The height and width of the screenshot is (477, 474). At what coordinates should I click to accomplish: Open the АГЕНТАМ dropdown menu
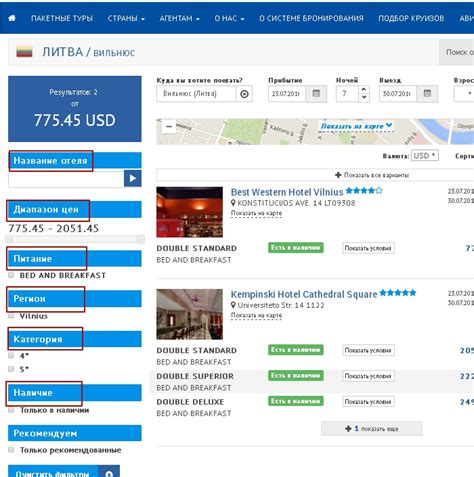tap(179, 18)
